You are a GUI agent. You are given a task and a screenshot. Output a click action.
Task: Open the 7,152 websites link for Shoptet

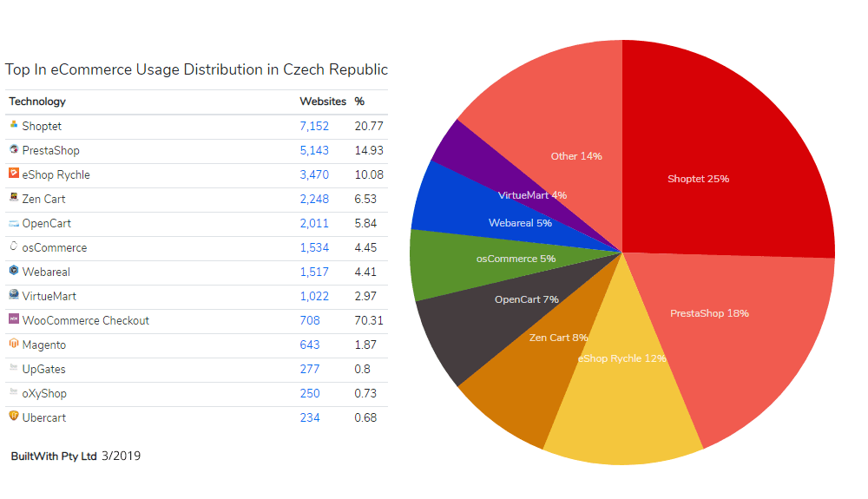[x=314, y=127]
